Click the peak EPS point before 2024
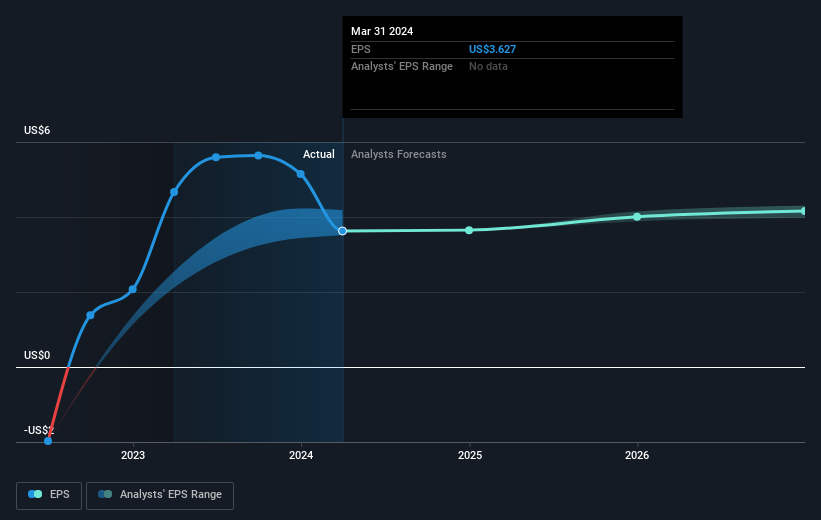The width and height of the screenshot is (821, 520). pos(258,156)
